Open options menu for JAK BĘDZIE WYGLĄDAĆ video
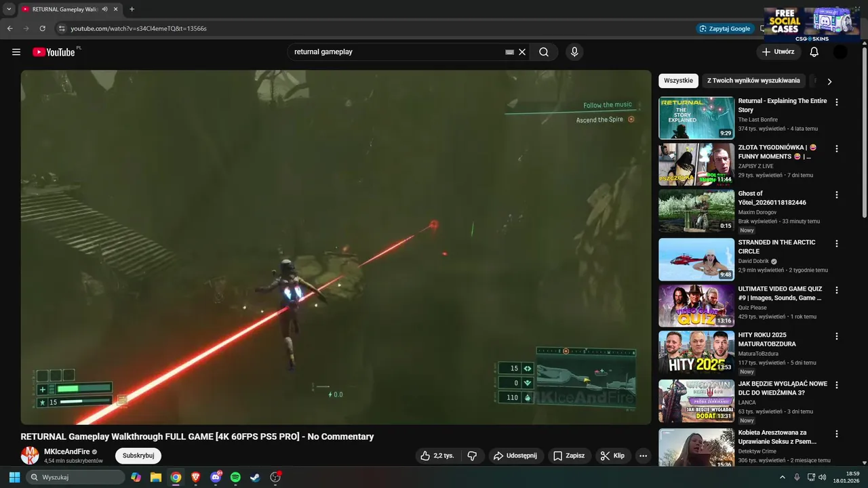Image resolution: width=868 pixels, height=488 pixels. pyautogui.click(x=836, y=385)
